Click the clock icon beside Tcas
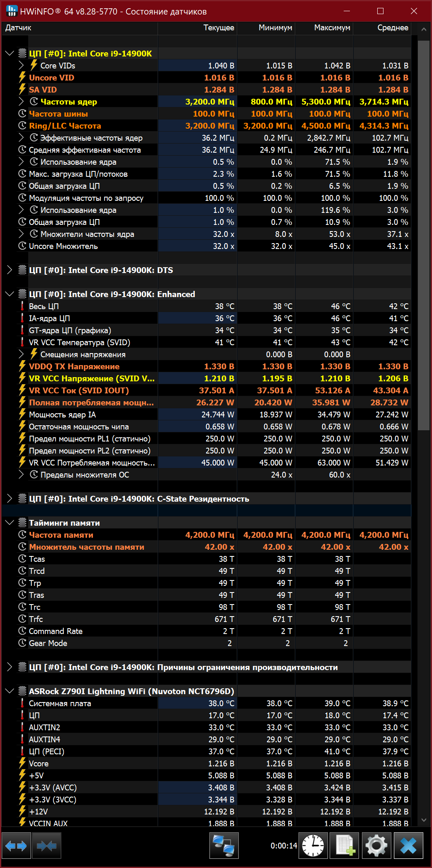432x868 pixels. [22, 559]
